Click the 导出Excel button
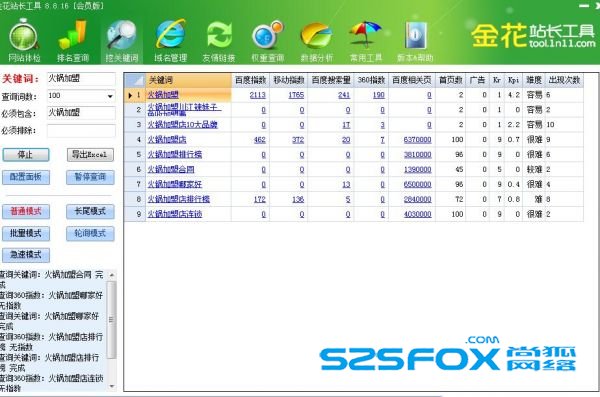Viewport: 600px width, 397px height. [90, 155]
